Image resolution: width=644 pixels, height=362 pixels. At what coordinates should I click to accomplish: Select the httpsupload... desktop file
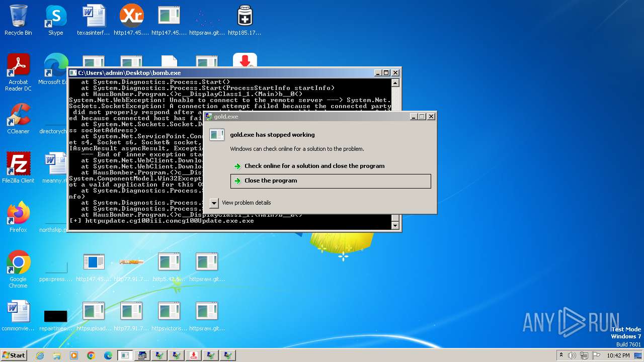(94, 316)
